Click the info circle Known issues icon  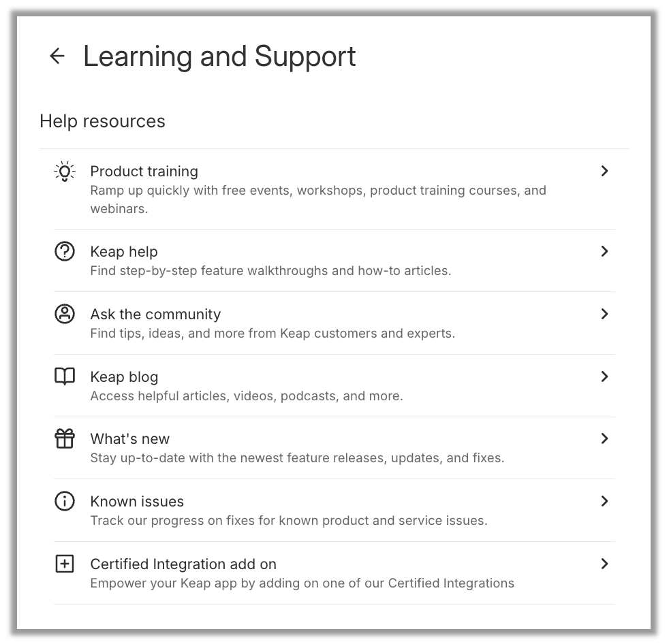click(65, 501)
